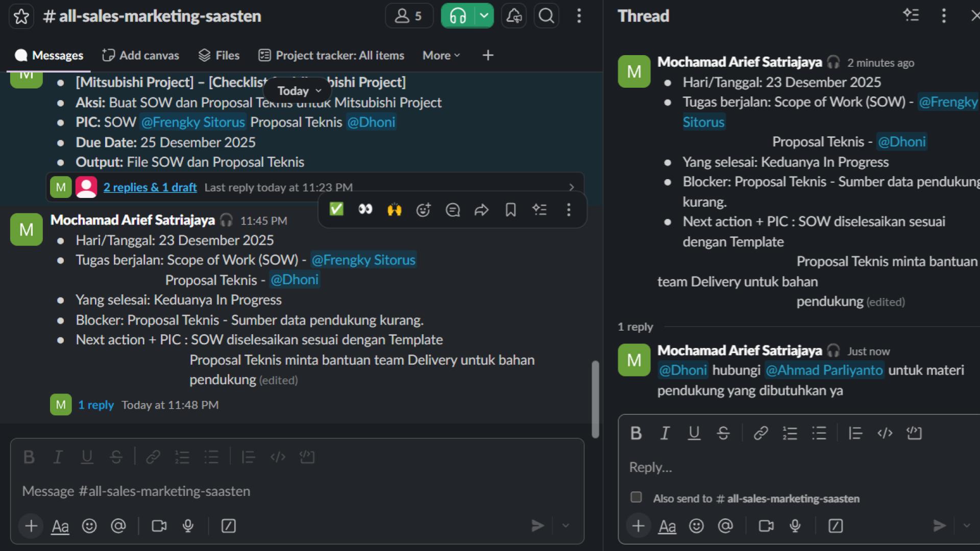
Task: Click the Reply in thread icon
Action: coord(452,210)
